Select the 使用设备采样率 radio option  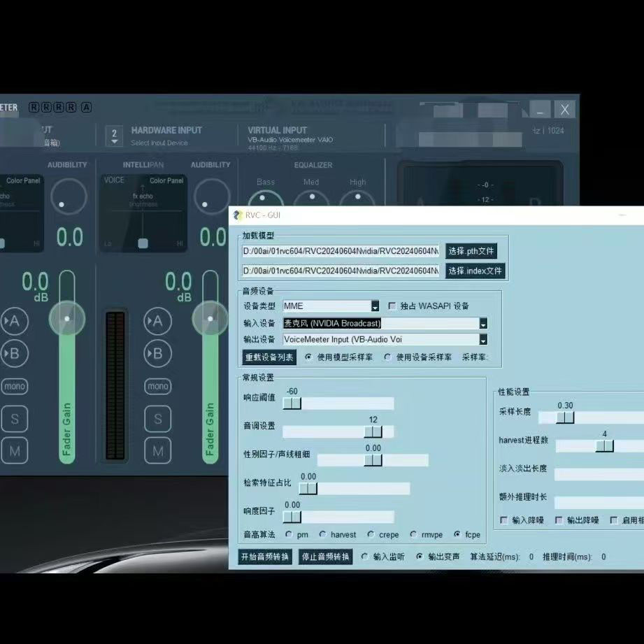pos(387,357)
